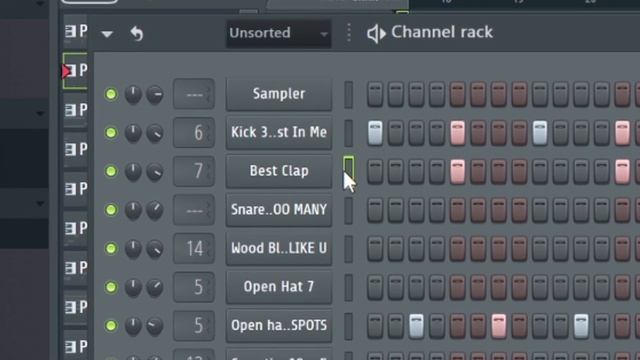Click the Best Clap panning knob
The width and height of the screenshot is (640, 360).
[x=133, y=171]
